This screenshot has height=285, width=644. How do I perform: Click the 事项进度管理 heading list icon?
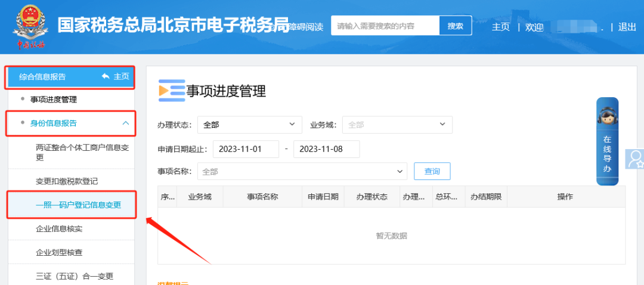[x=171, y=91]
